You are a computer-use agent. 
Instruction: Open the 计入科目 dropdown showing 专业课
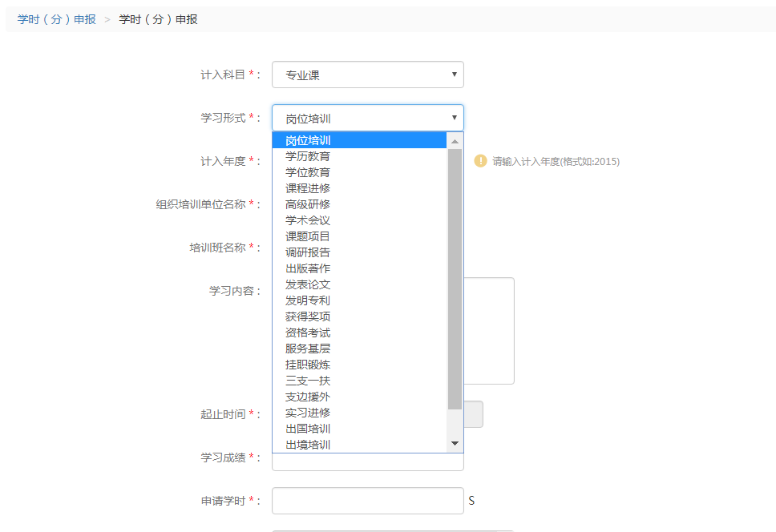tap(367, 75)
